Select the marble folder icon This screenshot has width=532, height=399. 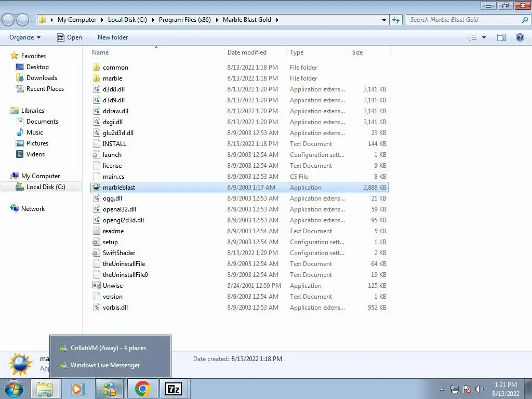pos(97,78)
